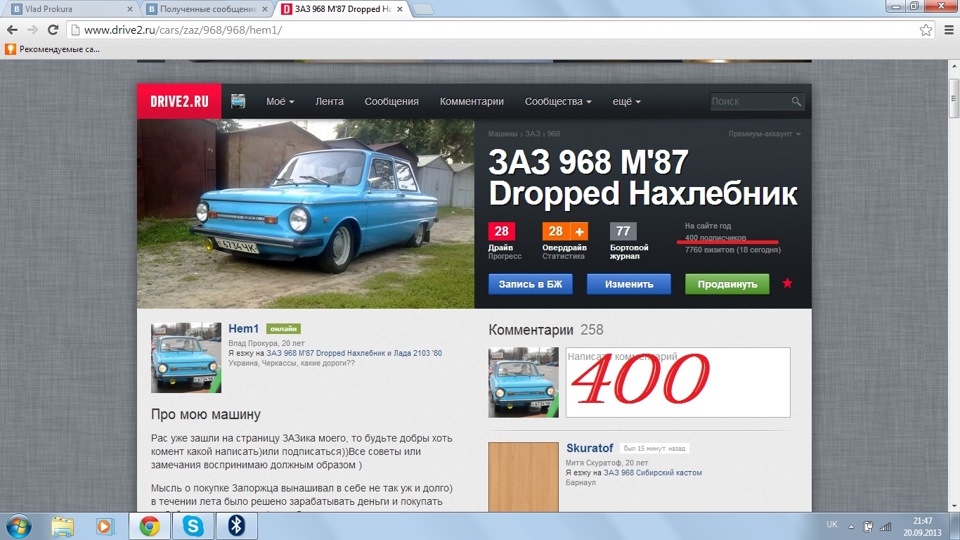Image resolution: width=960 pixels, height=540 pixels.
Task: Open a new browser tab
Action: click(423, 9)
